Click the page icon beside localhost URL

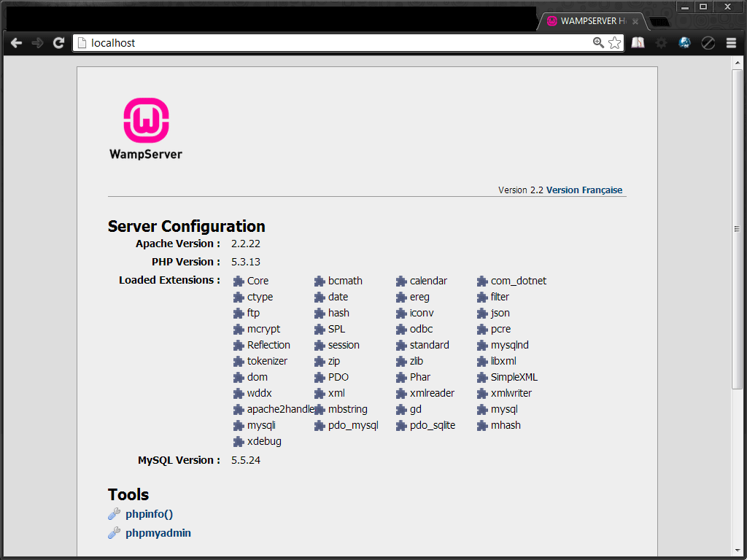pos(82,43)
